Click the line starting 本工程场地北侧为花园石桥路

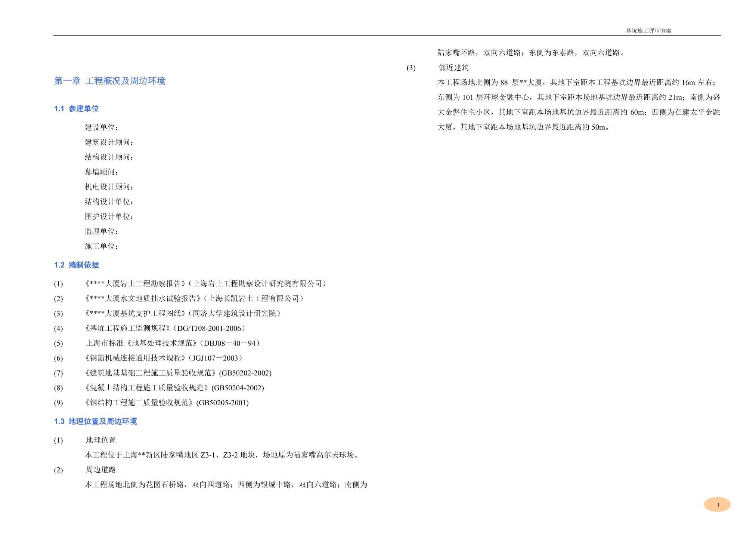(226, 485)
